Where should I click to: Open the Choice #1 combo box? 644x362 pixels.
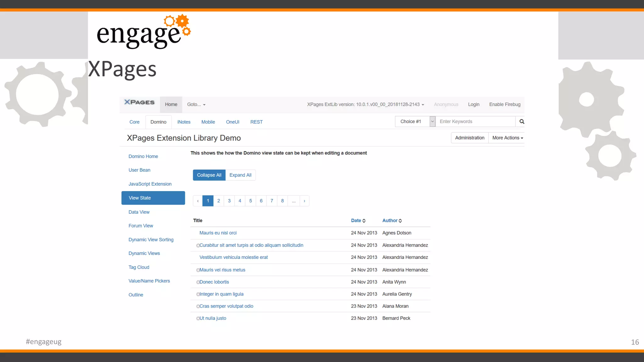tap(415, 122)
